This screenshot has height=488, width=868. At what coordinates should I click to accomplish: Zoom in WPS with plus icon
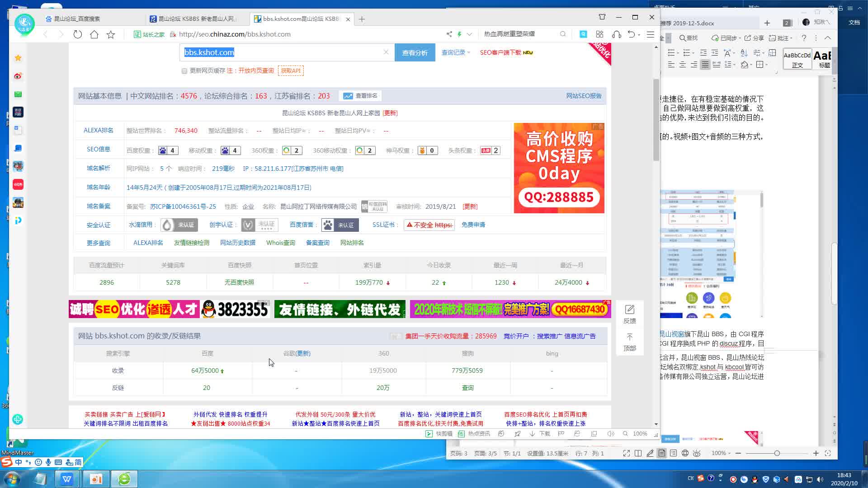[816, 453]
